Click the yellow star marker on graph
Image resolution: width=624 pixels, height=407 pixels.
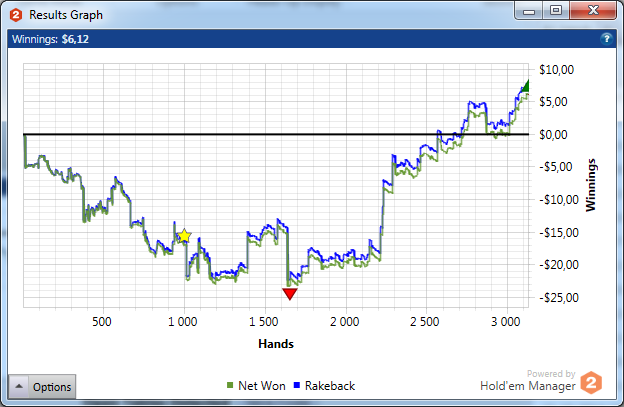pyautogui.click(x=184, y=236)
